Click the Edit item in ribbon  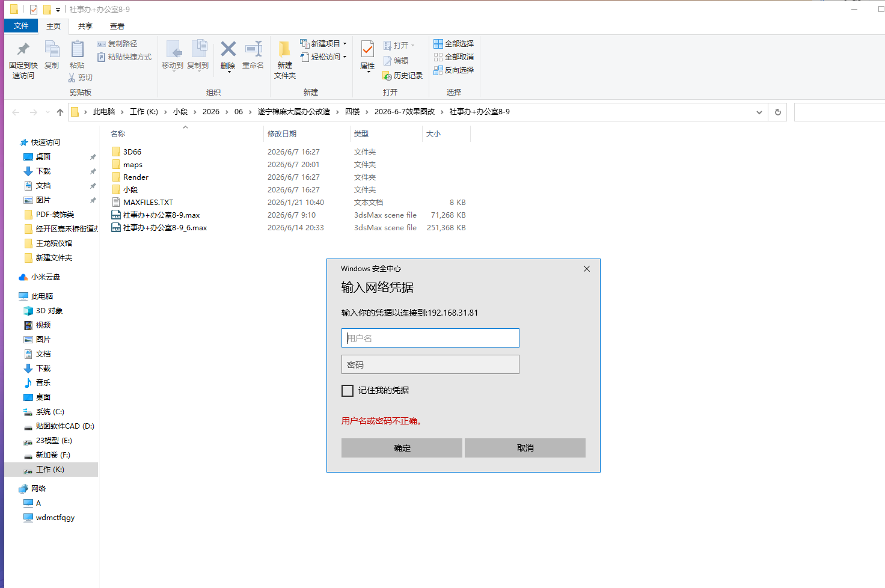tap(396, 61)
